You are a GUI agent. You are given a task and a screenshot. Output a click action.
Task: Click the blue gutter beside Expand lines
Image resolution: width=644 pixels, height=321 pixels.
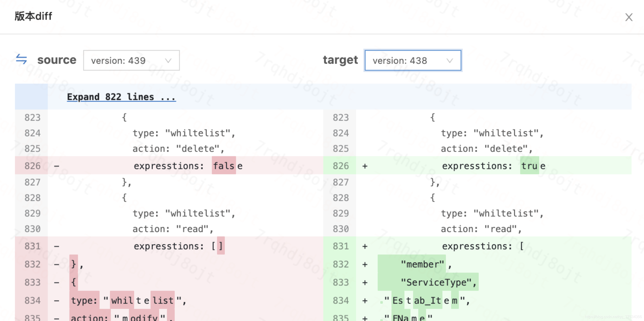[x=31, y=97]
